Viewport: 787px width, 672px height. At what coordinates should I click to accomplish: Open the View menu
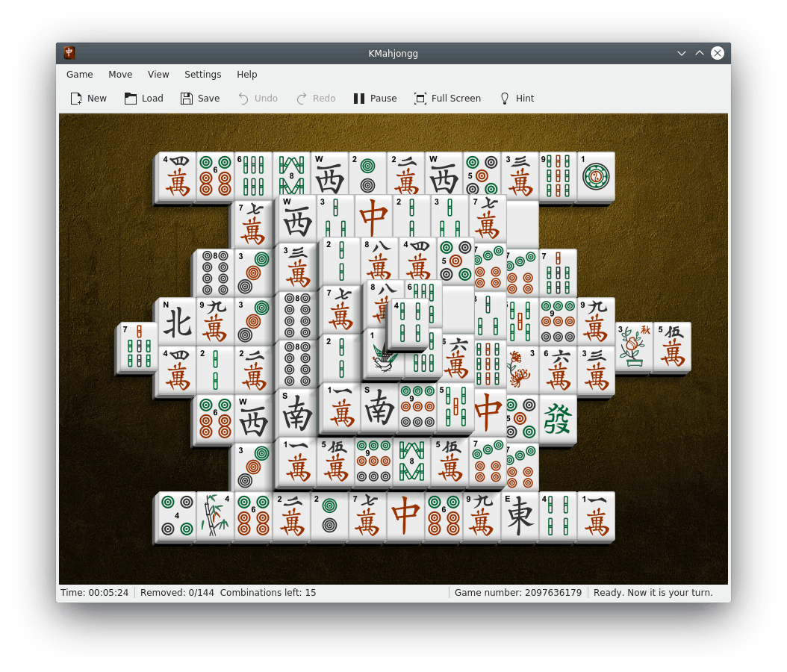pos(158,74)
